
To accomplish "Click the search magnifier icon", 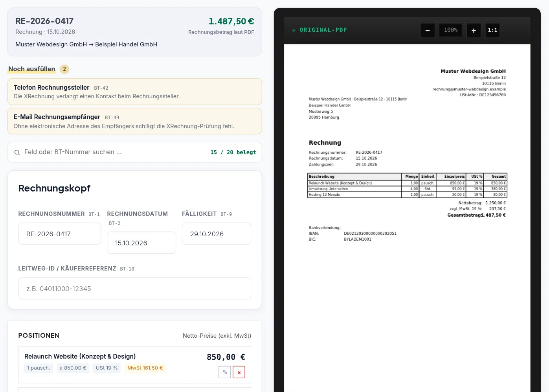I will click(17, 153).
